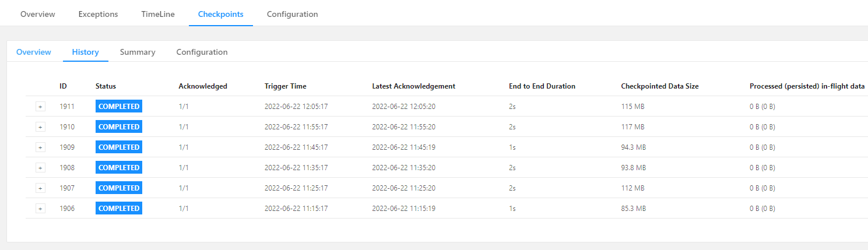Expand checkpoint 1910 row details

click(41, 127)
